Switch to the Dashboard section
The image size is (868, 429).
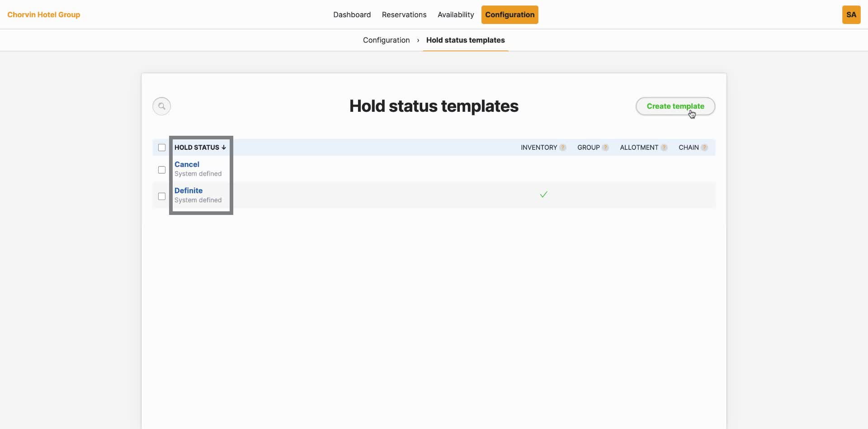tap(352, 14)
